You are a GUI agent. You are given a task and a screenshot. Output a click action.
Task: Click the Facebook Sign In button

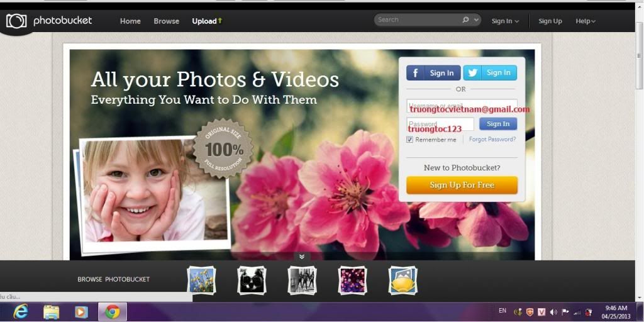click(433, 73)
